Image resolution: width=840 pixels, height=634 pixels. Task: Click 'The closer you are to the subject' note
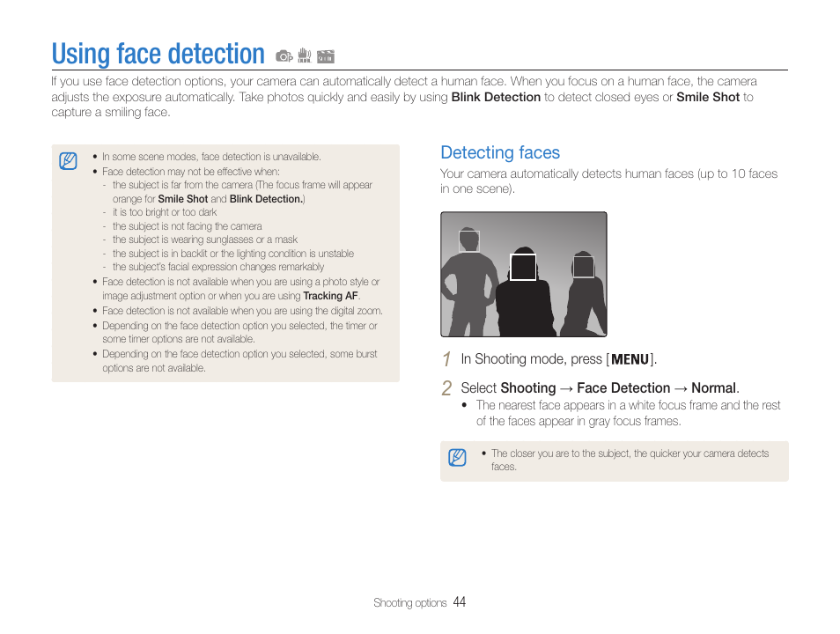(x=630, y=460)
